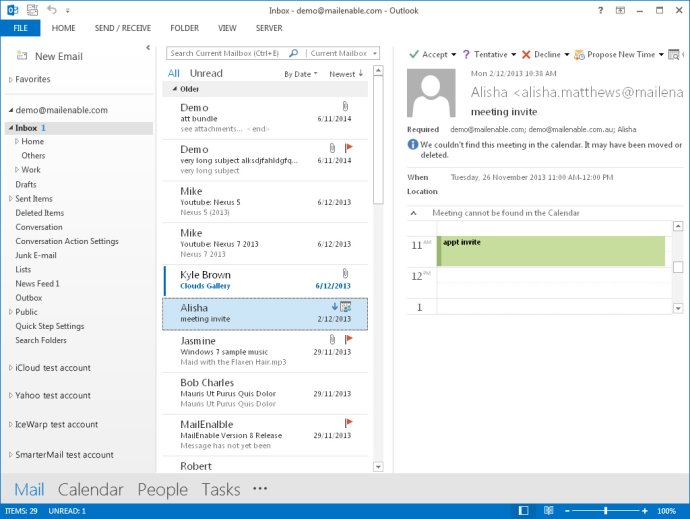The width and height of the screenshot is (690, 519).
Task: Select the Outbox folder
Action: coord(29,298)
